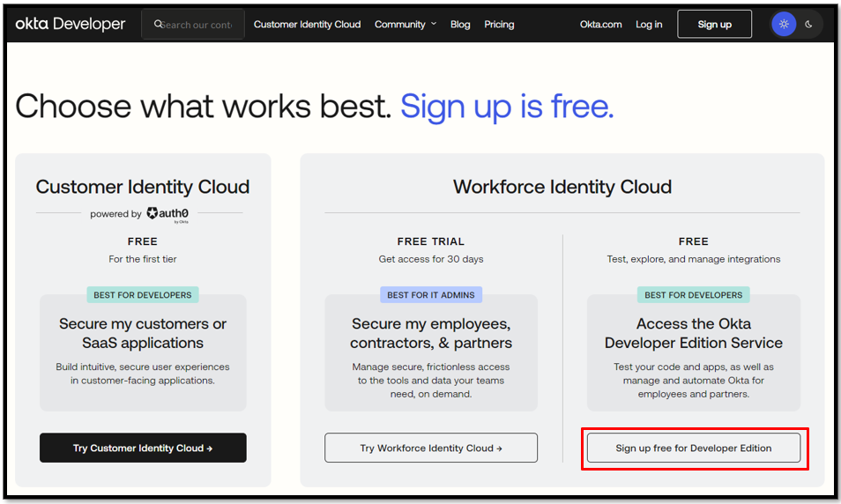Screen dimensions: 841x504
Task: Expand the Community menu
Action: 406,24
